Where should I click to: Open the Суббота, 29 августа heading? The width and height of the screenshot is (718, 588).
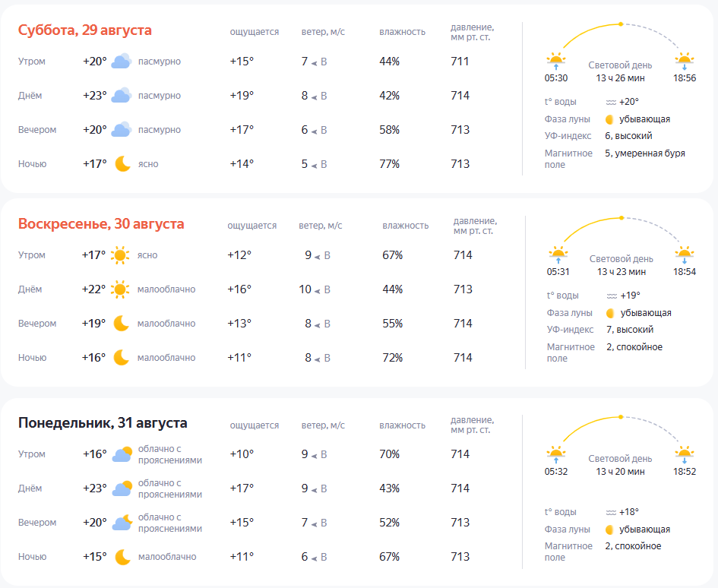(84, 30)
